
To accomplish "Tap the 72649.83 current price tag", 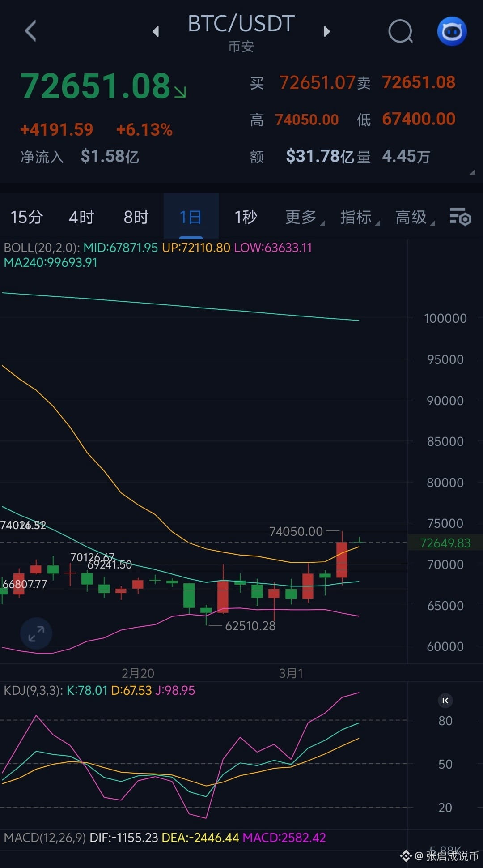I will (x=445, y=543).
